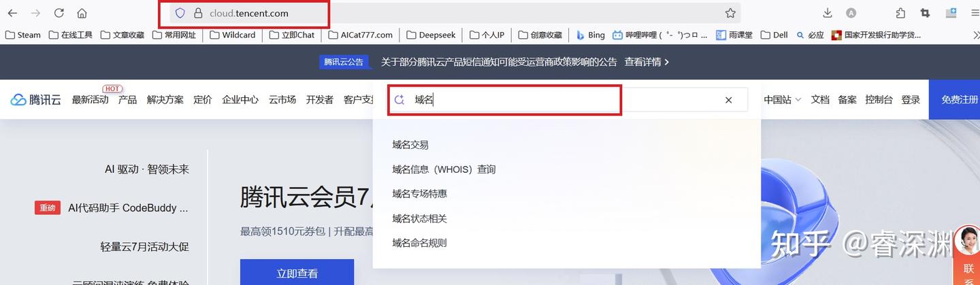
Task: Click the 域名 search input field
Action: (517, 100)
